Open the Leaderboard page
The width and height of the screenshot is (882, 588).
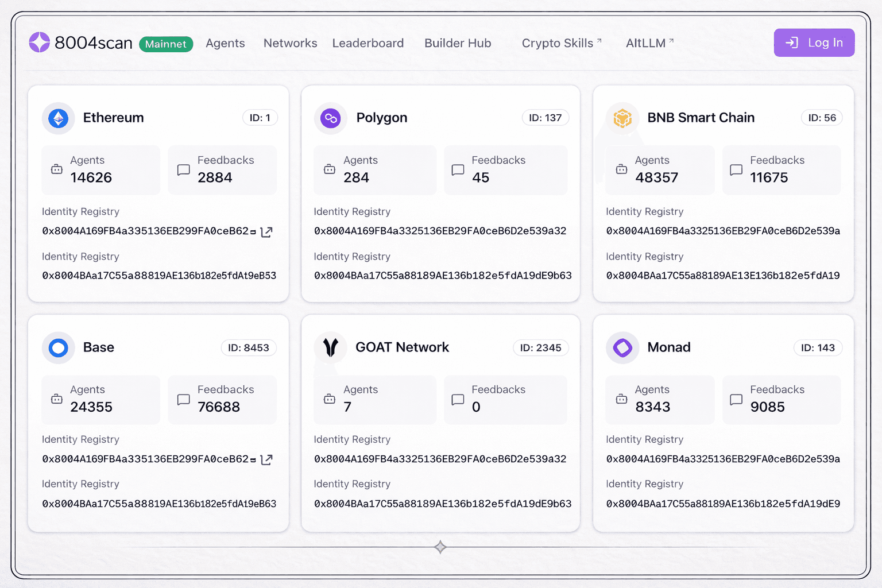pyautogui.click(x=368, y=43)
